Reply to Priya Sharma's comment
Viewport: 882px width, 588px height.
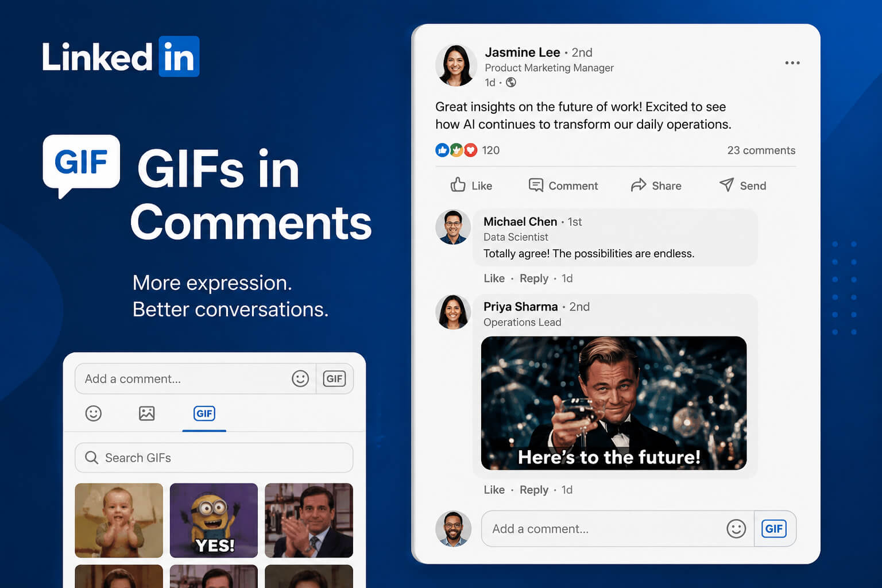[533, 490]
